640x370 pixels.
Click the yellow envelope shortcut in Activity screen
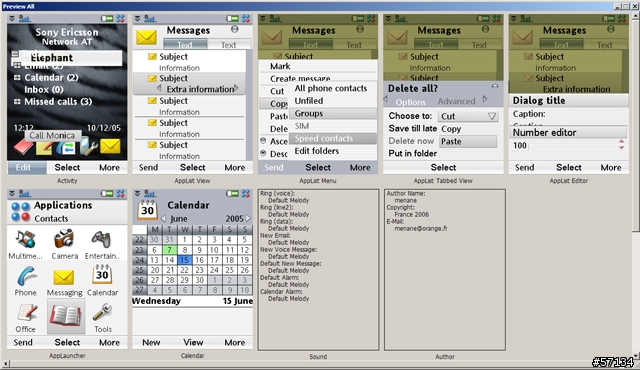click(110, 146)
